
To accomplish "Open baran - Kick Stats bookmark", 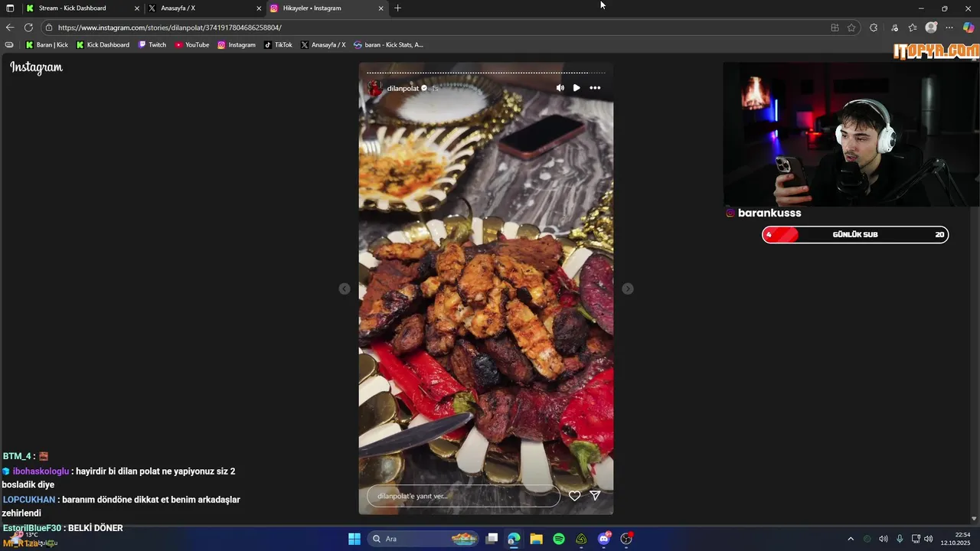I will [x=388, y=45].
